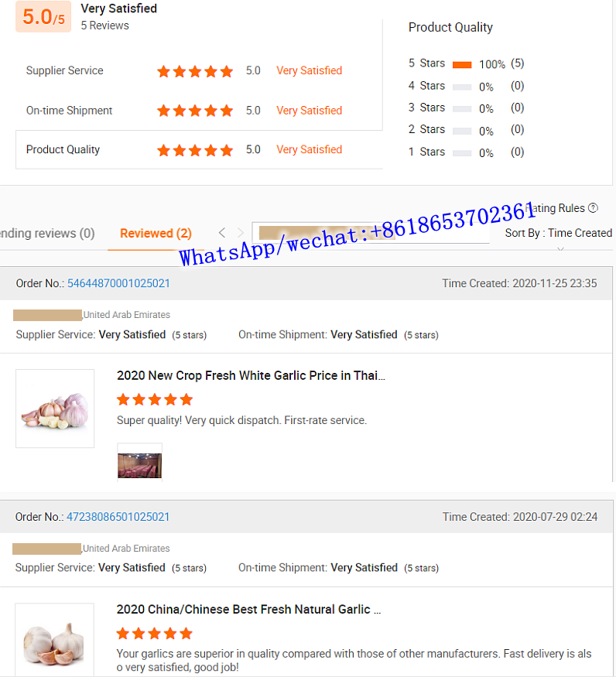Select the On-time Shipment rating row
Image resolution: width=616 pixels, height=677 pixels.
(199, 111)
